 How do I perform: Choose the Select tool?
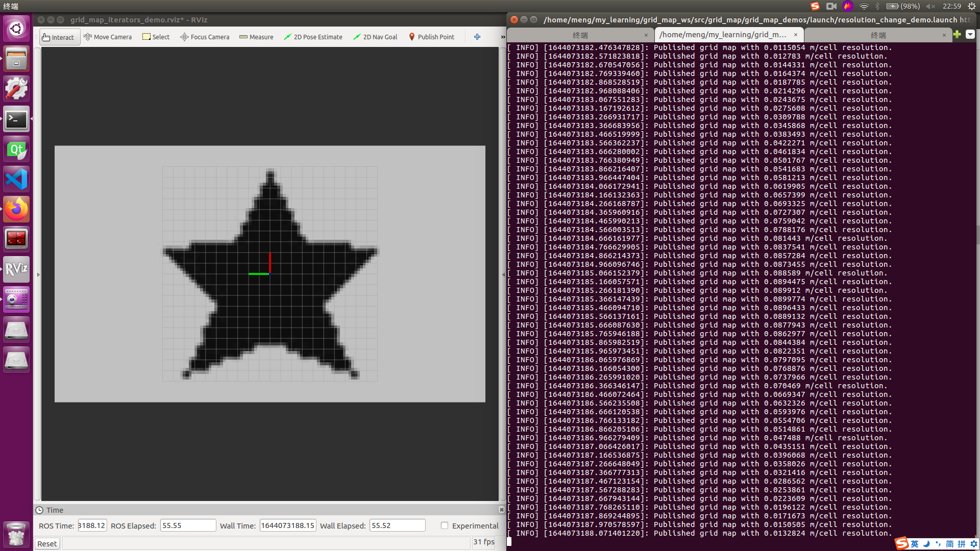pyautogui.click(x=156, y=37)
